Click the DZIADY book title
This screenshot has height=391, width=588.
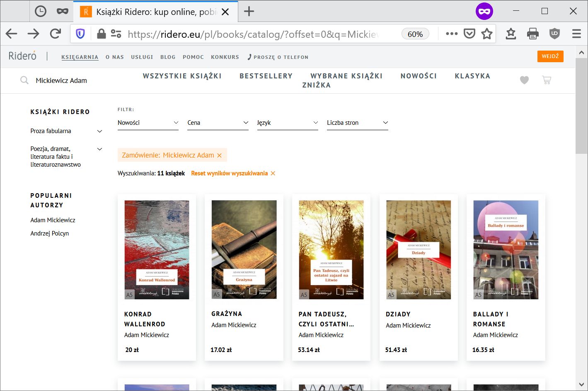[x=398, y=314]
